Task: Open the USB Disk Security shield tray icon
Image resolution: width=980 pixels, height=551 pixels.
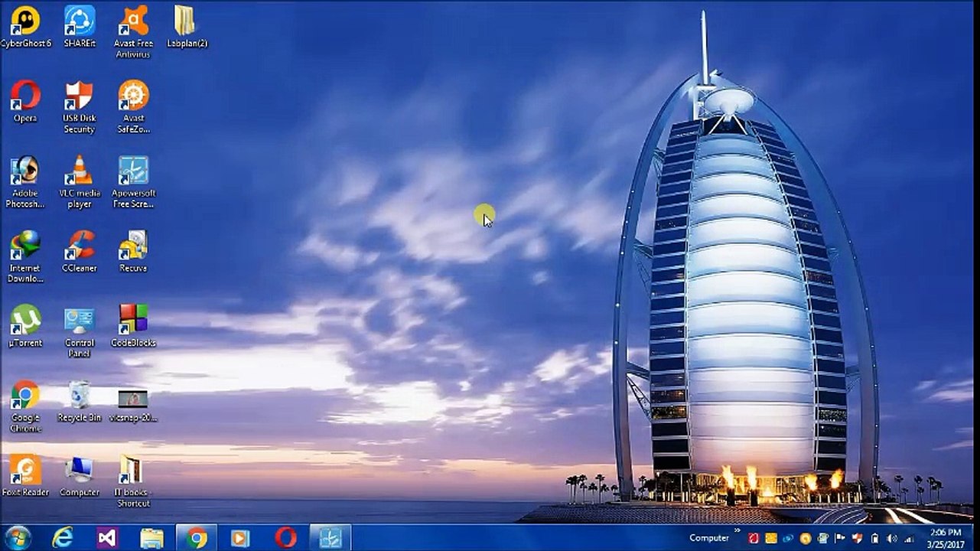Action: pyautogui.click(x=858, y=538)
